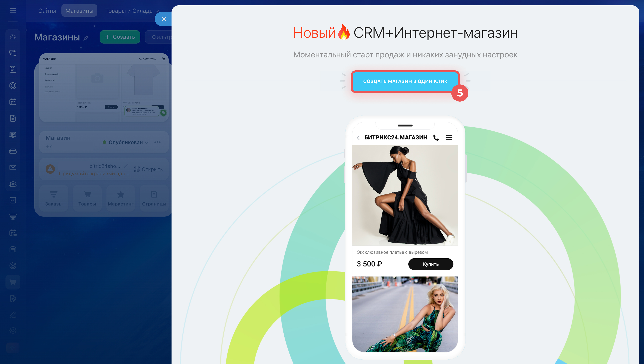The image size is (644, 364).
Task: Select the Магазины tab
Action: [79, 11]
